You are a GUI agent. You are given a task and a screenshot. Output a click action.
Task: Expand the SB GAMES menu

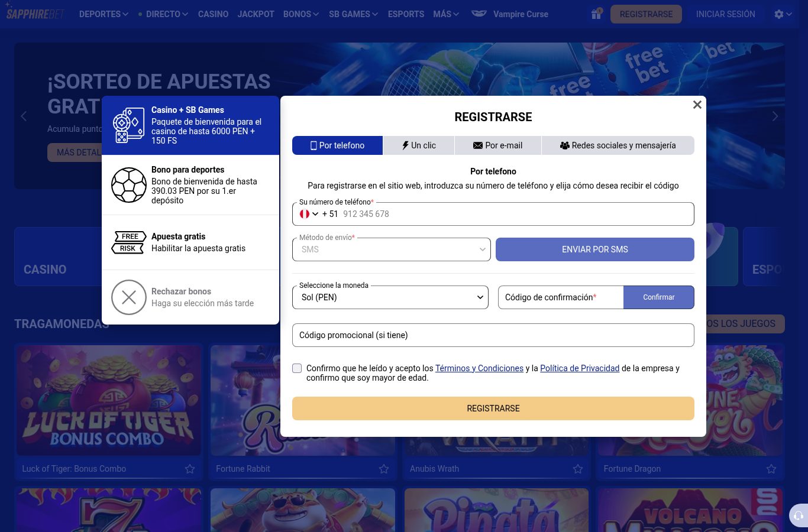354,14
